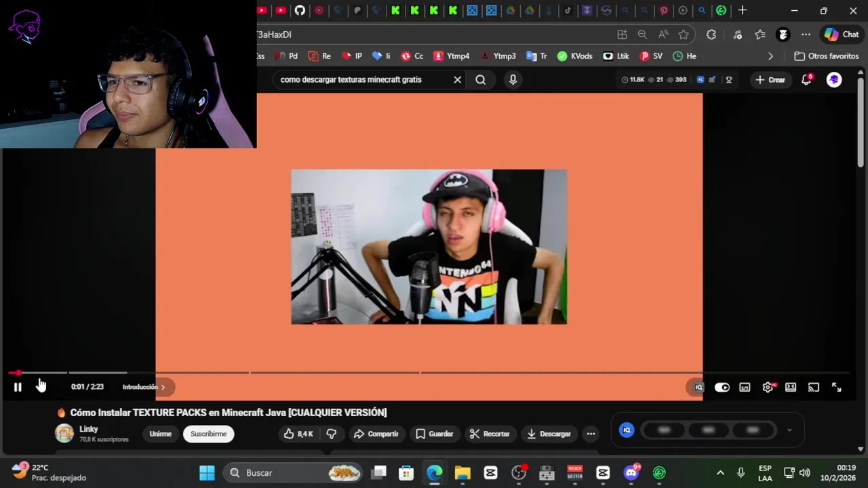The image size is (868, 488).
Task: Expand the Introducción chapter chevron
Action: (163, 387)
